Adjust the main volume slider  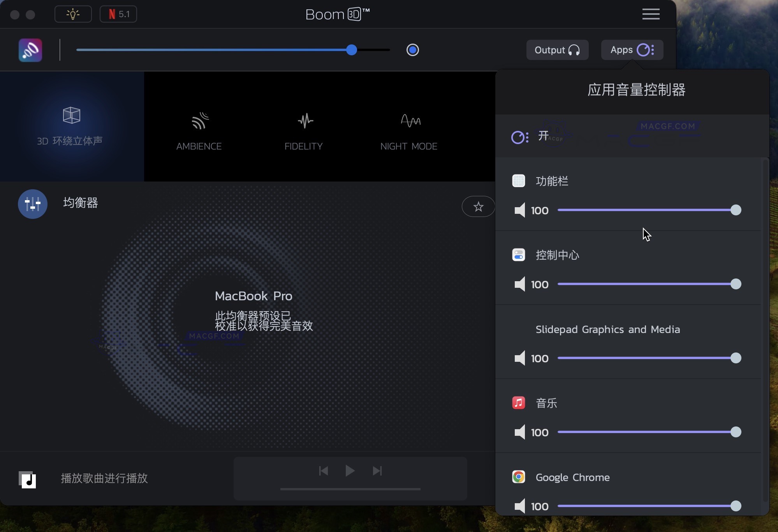pyautogui.click(x=351, y=50)
